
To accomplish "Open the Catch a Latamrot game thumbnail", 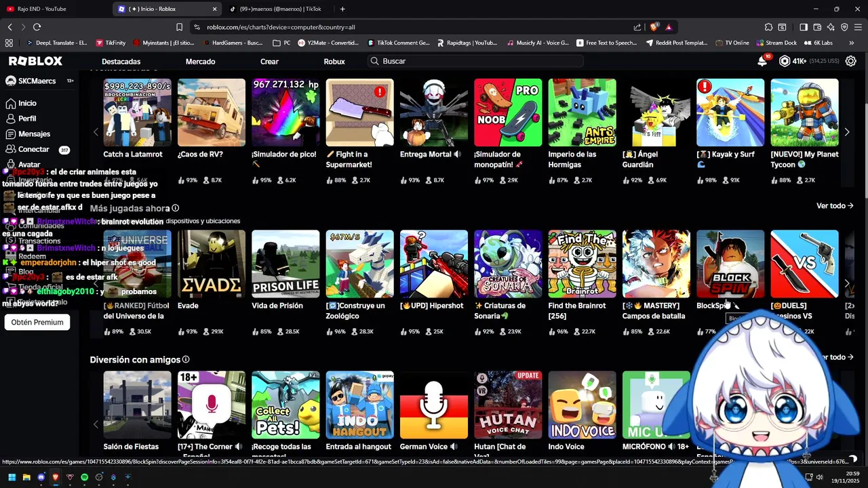I will coord(137,113).
